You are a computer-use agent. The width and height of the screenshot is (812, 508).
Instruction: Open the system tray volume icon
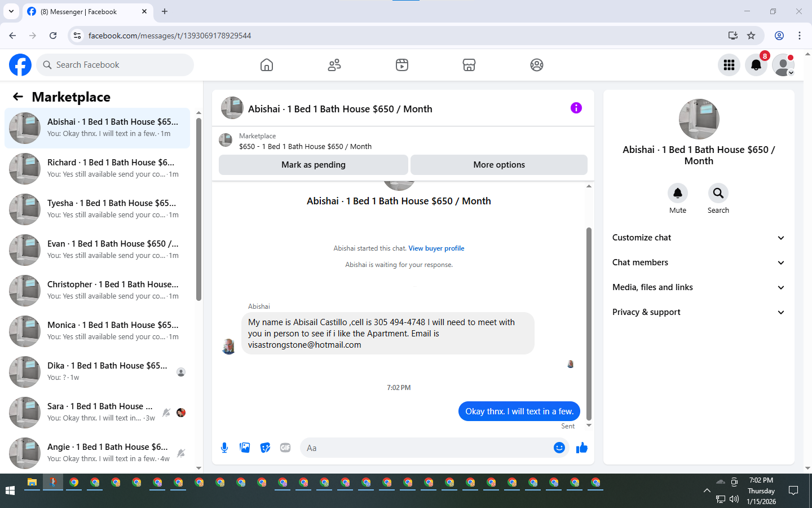[x=734, y=499]
